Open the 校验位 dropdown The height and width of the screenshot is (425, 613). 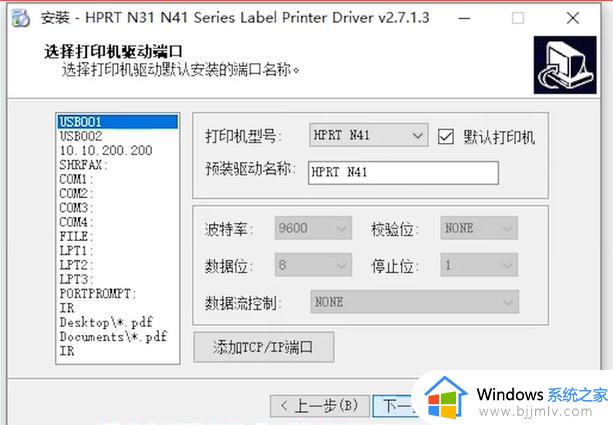click(x=479, y=228)
